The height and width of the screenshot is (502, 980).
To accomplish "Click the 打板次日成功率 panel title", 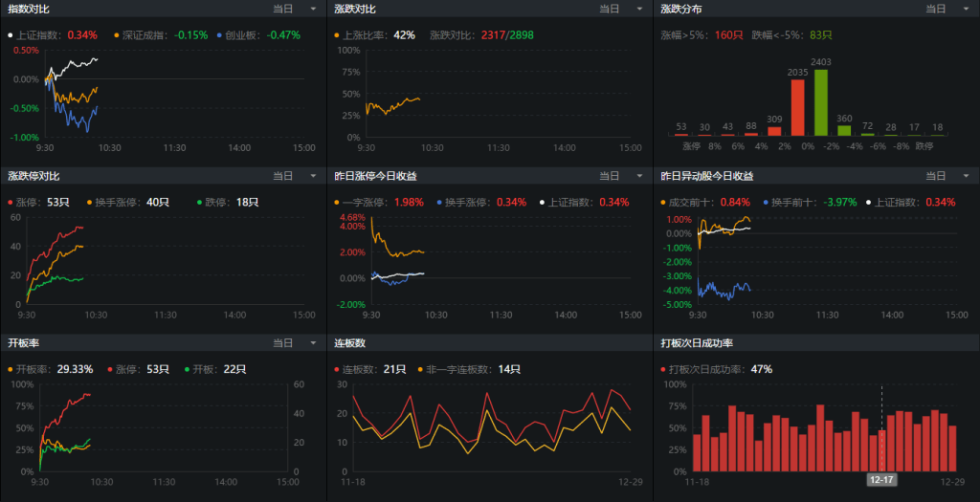I will (x=697, y=343).
